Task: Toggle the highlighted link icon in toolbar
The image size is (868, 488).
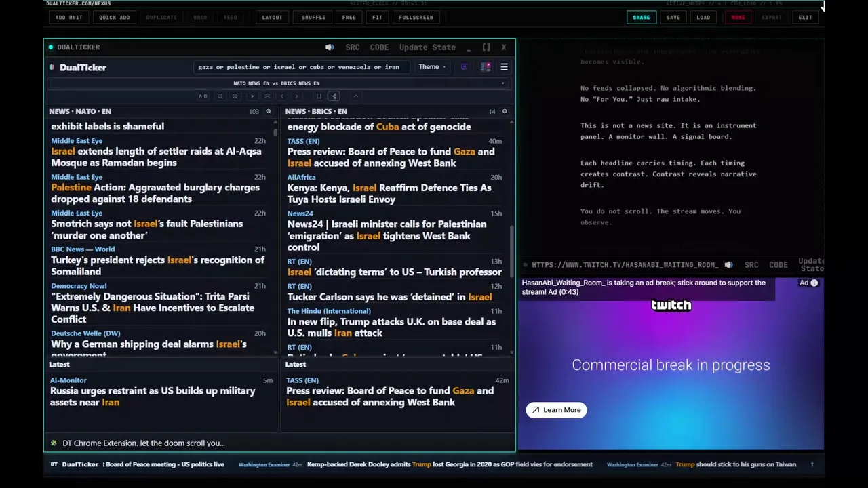Action: pos(334,96)
